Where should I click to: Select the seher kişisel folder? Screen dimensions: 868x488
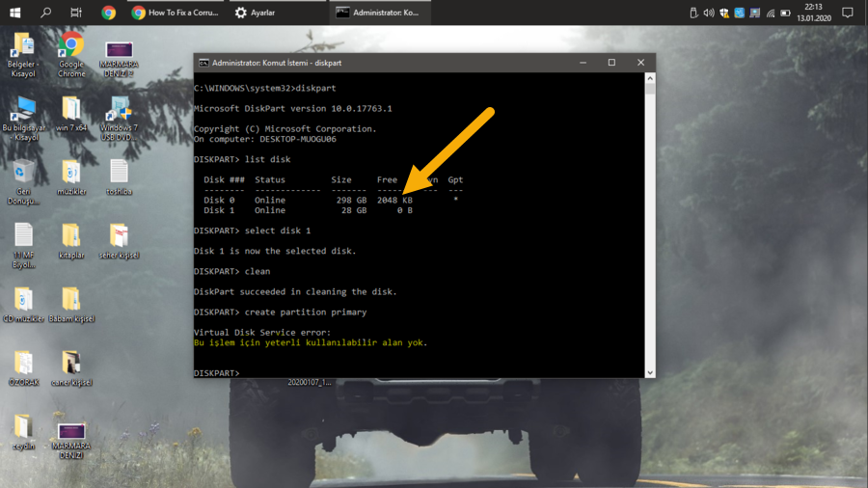[x=119, y=241]
